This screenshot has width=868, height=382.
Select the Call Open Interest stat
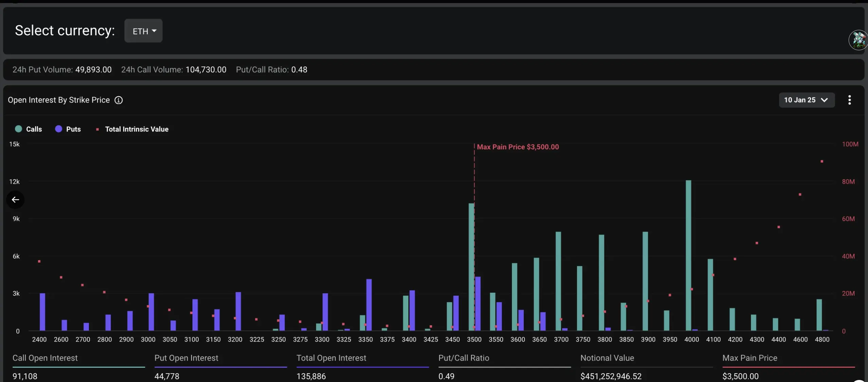point(45,358)
